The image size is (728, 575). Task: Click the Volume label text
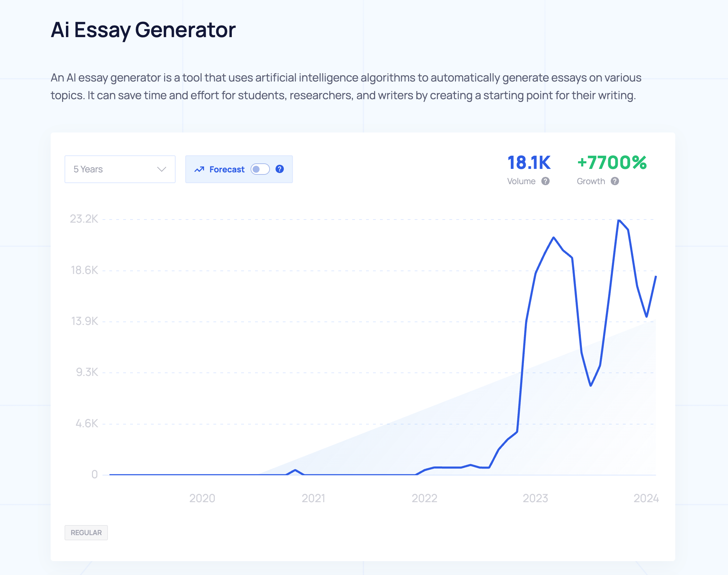[x=521, y=181]
